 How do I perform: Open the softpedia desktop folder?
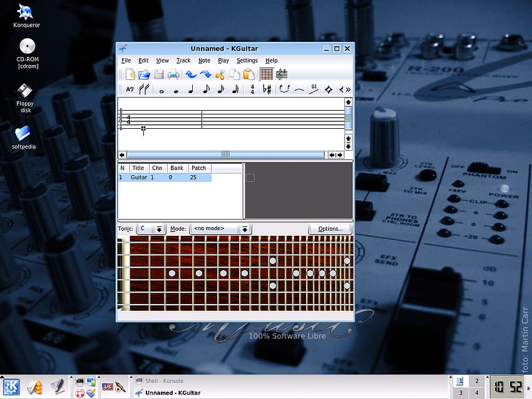pyautogui.click(x=23, y=138)
